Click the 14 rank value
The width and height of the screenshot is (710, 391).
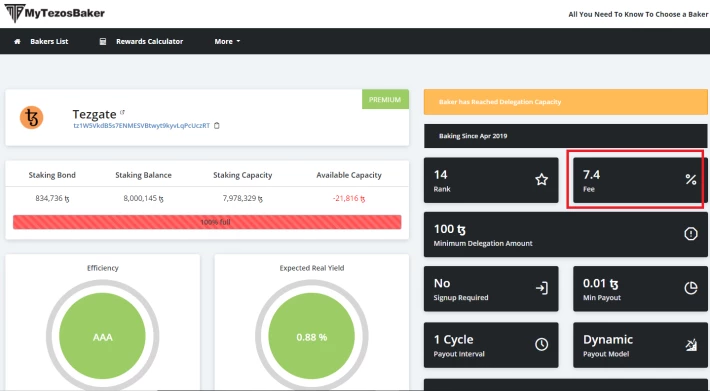point(441,174)
